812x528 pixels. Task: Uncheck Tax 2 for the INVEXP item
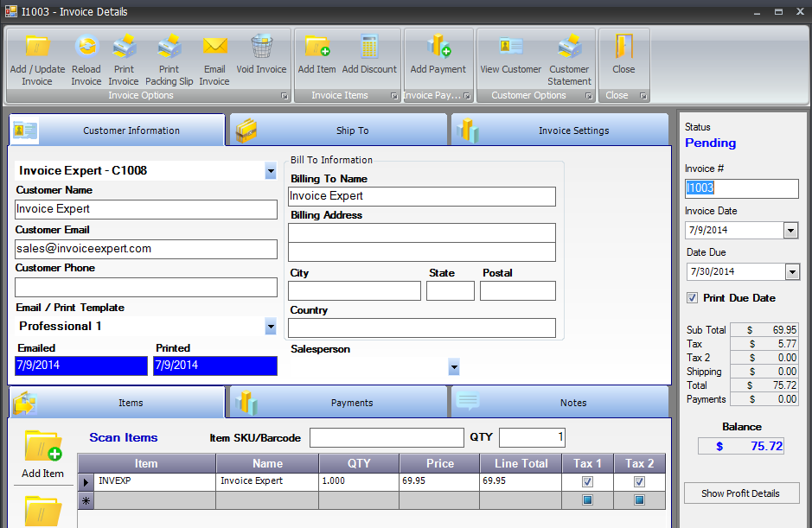[640, 482]
